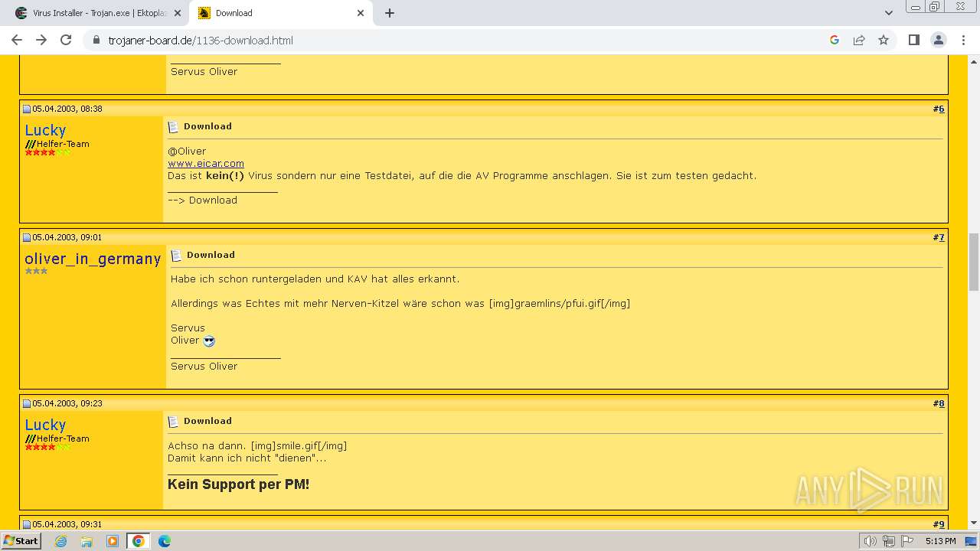Switch to the Download tab
980x551 pixels.
tap(281, 13)
